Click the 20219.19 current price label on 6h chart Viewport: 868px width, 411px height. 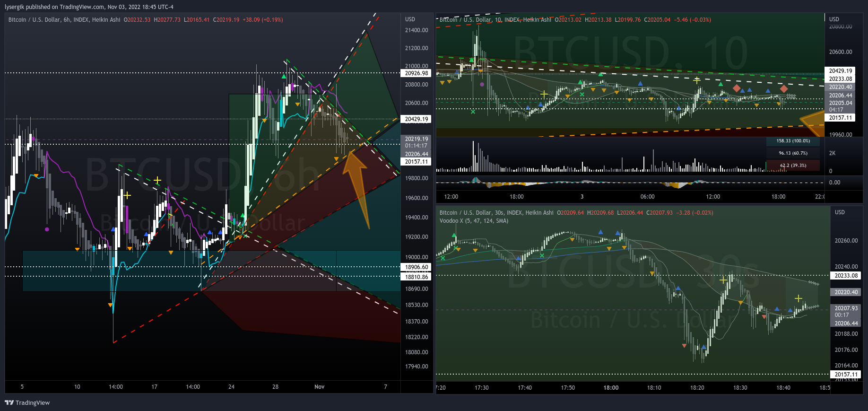coord(416,139)
